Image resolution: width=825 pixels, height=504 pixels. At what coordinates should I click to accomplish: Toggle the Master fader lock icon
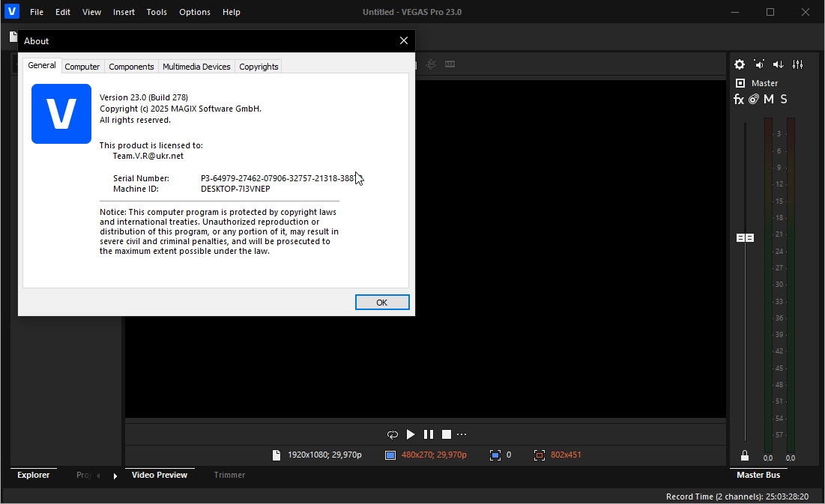point(744,455)
